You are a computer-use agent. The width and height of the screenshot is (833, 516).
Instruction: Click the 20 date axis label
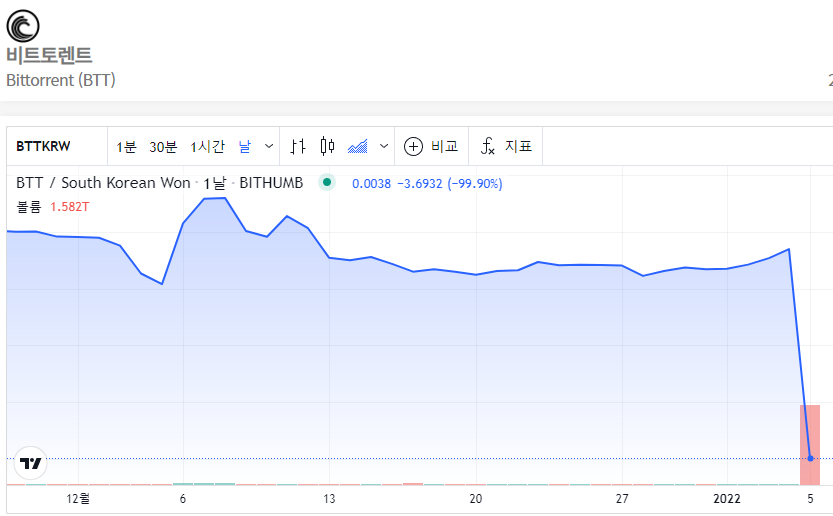pos(475,498)
